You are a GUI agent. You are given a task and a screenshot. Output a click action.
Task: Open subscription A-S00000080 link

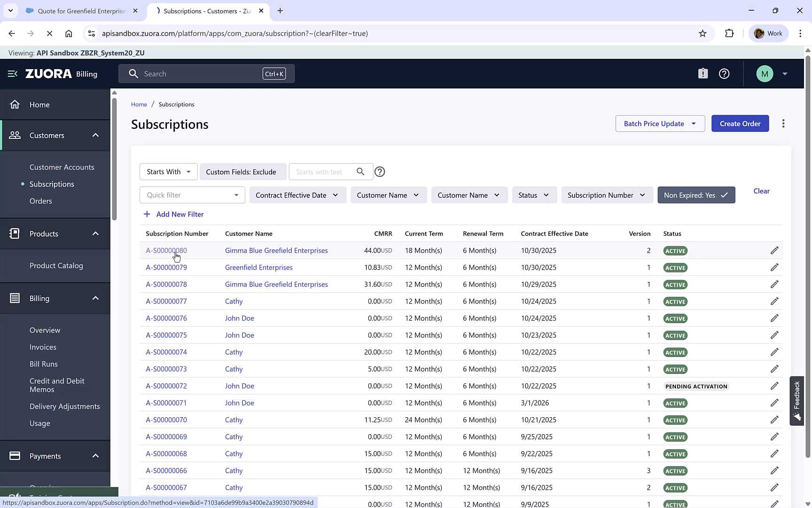point(166,250)
